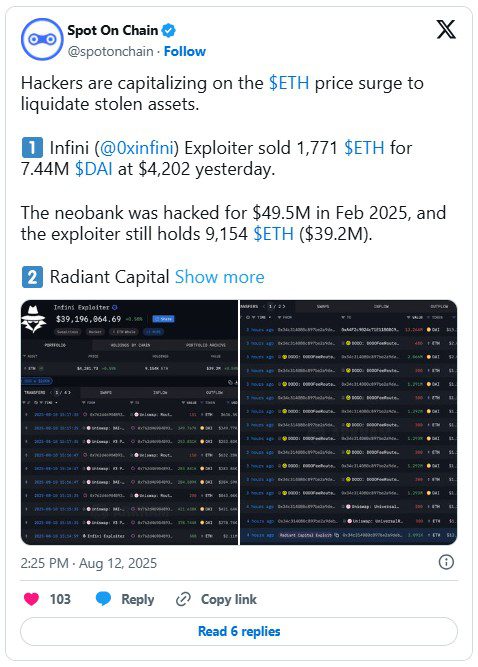Open the right transfers table screenshot
The width and height of the screenshot is (478, 667).
[x=349, y=422]
